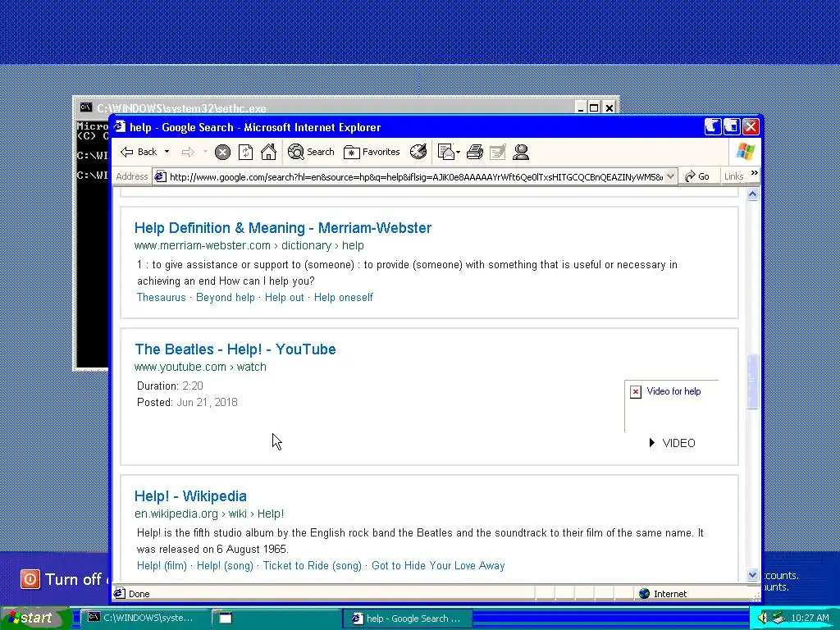The width and height of the screenshot is (840, 630).
Task: Open Got to Hide Your Love Away link
Action: tap(438, 566)
